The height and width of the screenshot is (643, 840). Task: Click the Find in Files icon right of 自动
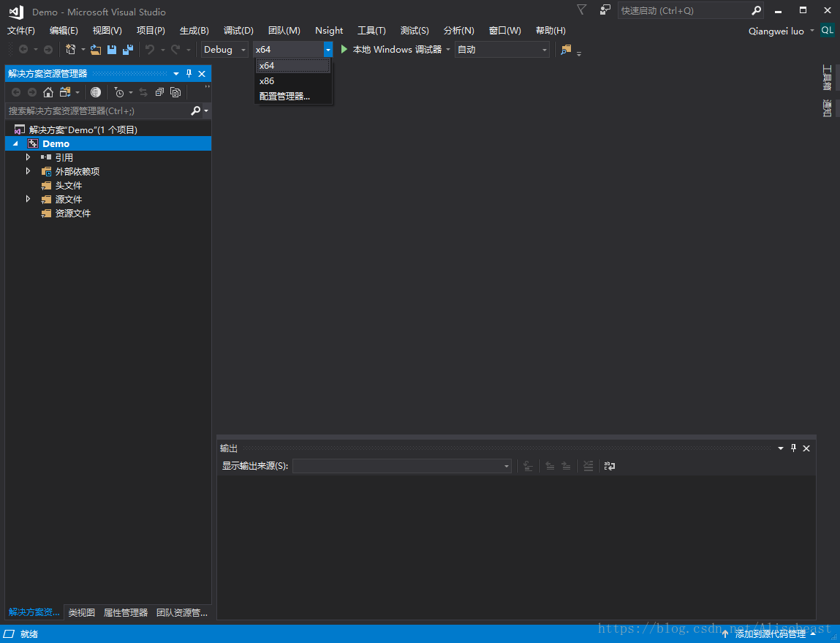point(566,50)
